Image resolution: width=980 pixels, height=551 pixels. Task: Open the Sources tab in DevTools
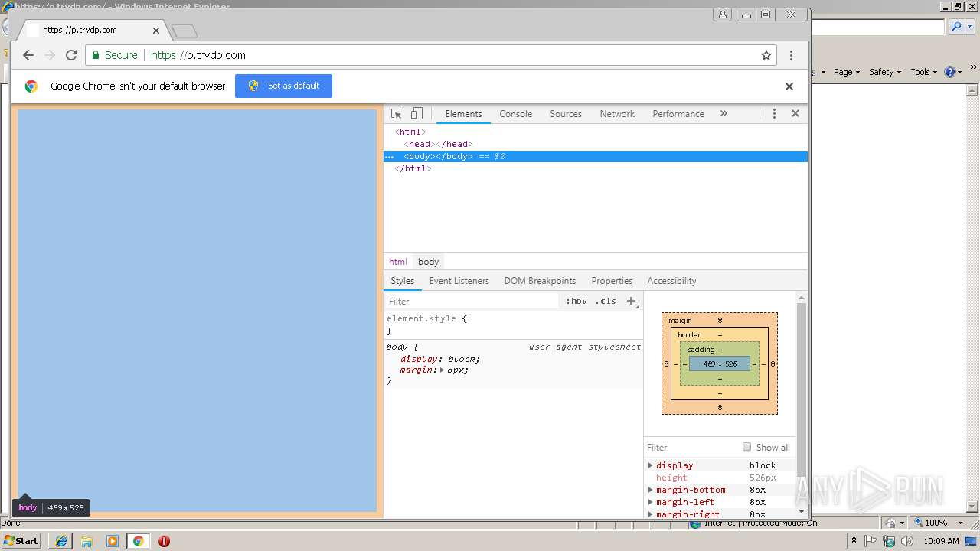click(566, 113)
